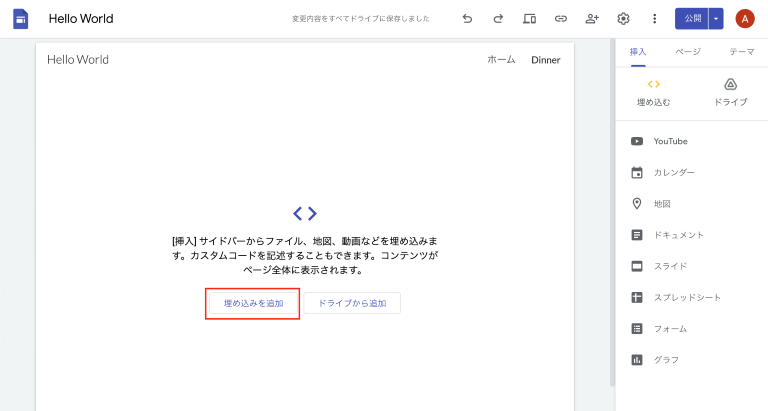Open the device preview icon
Image resolution: width=768 pixels, height=411 pixels.
coord(529,18)
